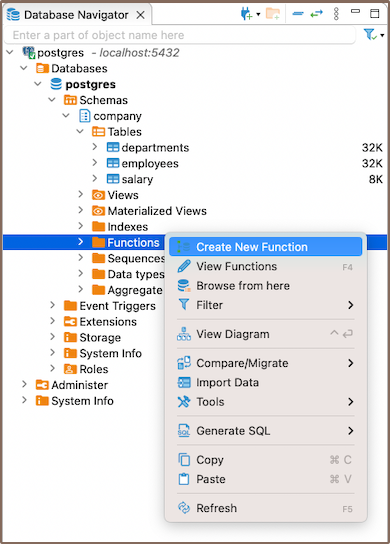Toggle Link with Editor arrows icon
Image resolution: width=390 pixels, height=544 pixels.
point(316,14)
